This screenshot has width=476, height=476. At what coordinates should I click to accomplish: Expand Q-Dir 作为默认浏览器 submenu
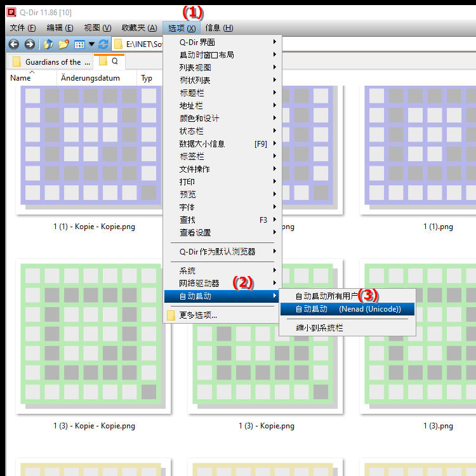pyautogui.click(x=222, y=251)
